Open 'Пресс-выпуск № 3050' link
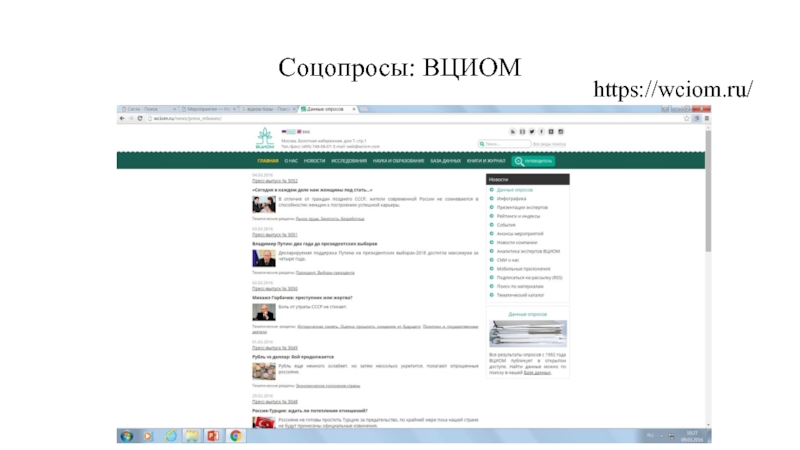The width and height of the screenshot is (800, 450). [274, 289]
